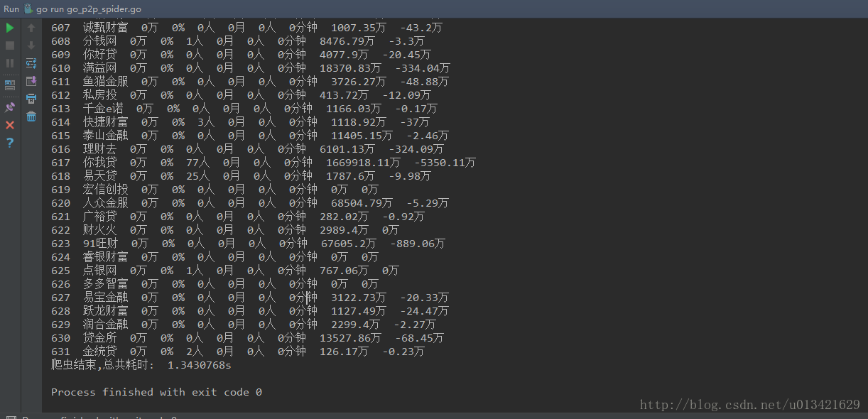Screen dimensions: 868x419
Task: Click output row 623 91旺财
Action: 249,244
